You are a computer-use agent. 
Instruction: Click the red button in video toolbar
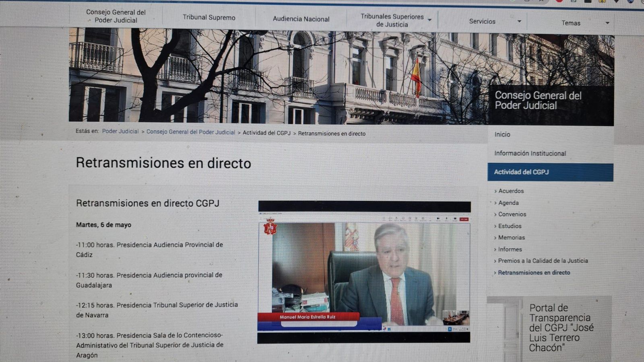464,219
